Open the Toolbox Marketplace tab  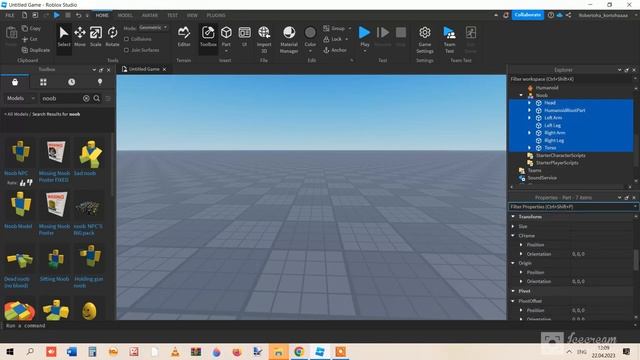pos(15,82)
